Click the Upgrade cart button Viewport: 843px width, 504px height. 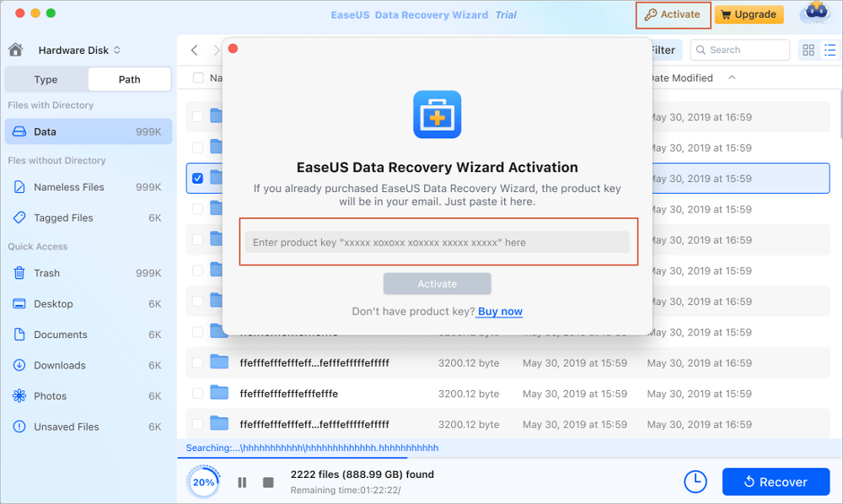[x=749, y=14]
